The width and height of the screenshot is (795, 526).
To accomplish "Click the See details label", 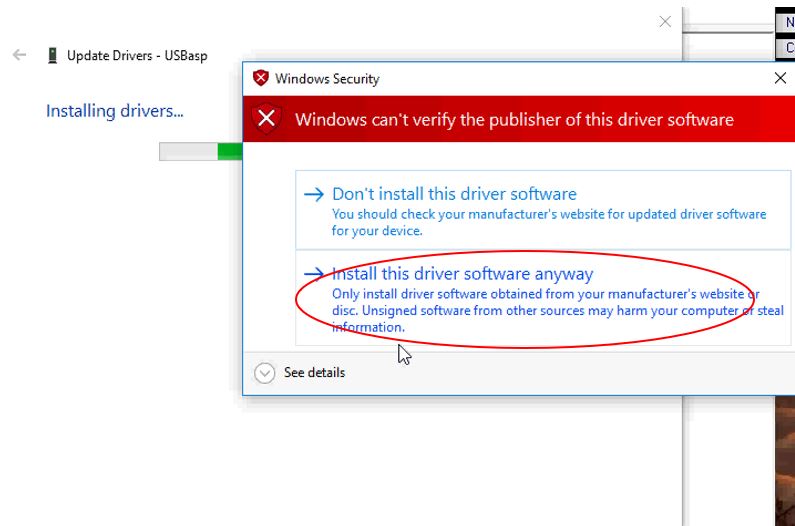I will pyautogui.click(x=314, y=373).
